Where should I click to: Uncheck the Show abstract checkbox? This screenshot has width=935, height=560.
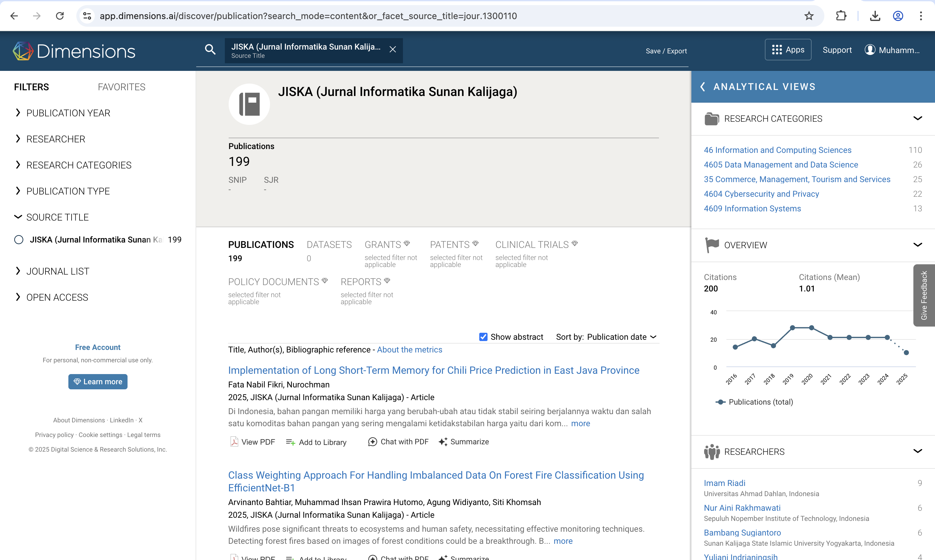click(x=483, y=337)
